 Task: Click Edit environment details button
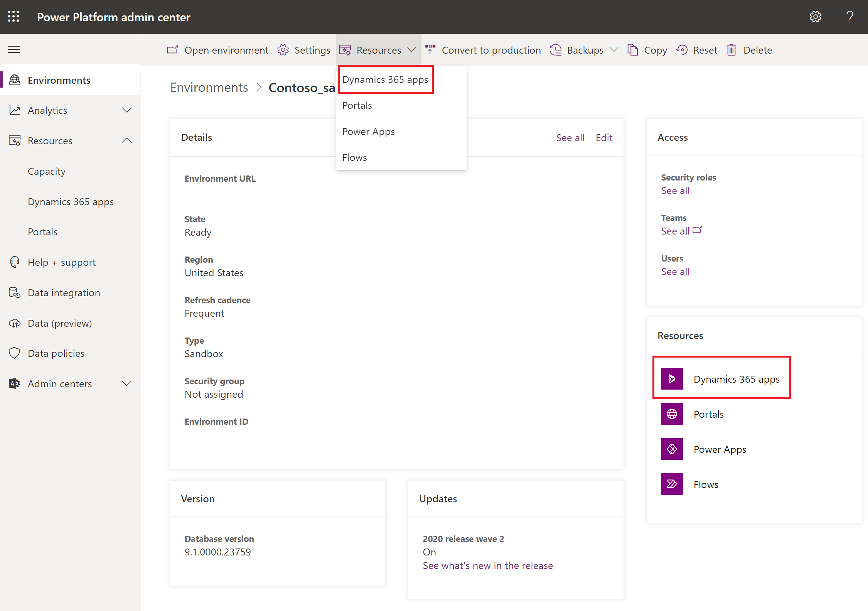click(603, 137)
